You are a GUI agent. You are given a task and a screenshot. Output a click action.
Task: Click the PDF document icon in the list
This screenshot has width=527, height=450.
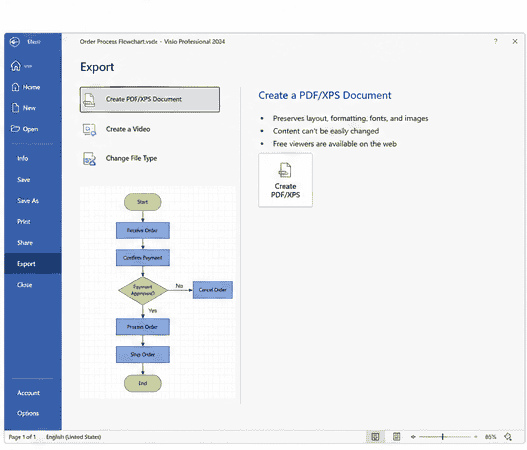tap(89, 100)
